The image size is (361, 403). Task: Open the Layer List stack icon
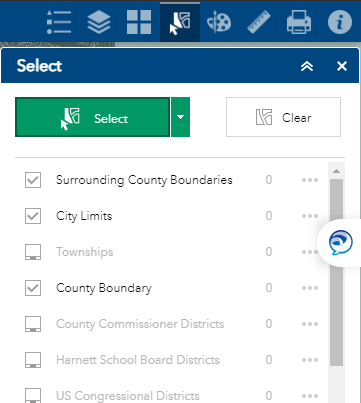pyautogui.click(x=99, y=22)
